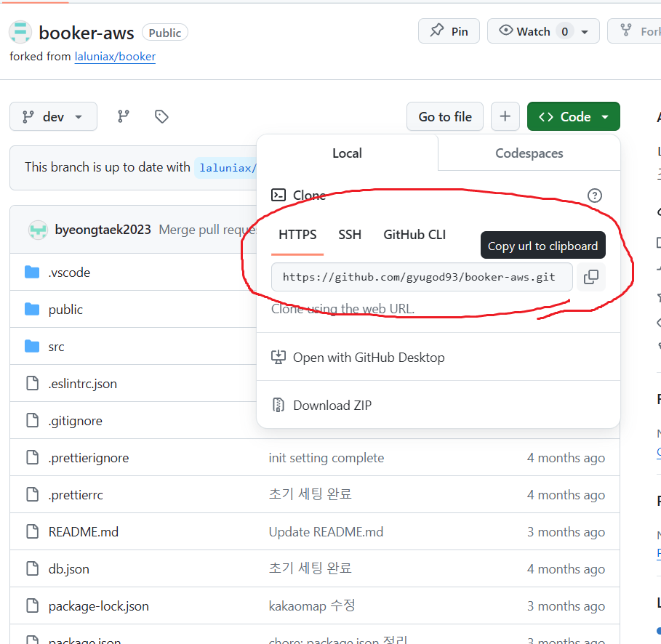Switch to the Codespaces tab

529,153
